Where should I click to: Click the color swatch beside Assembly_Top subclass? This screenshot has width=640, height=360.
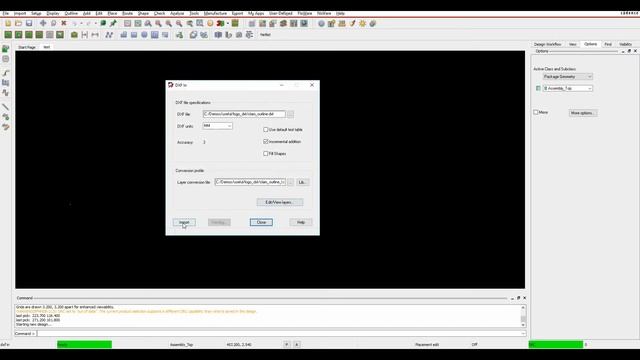[x=538, y=88]
